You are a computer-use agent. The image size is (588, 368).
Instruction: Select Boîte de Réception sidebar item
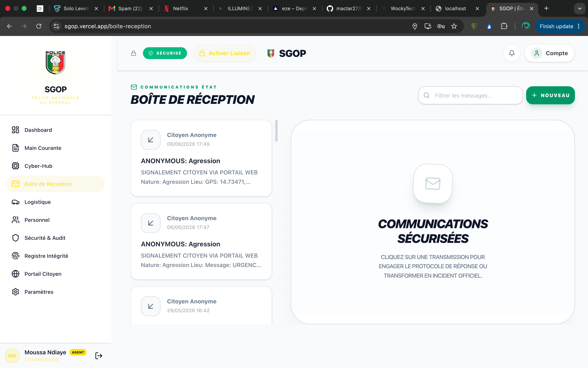click(x=55, y=184)
